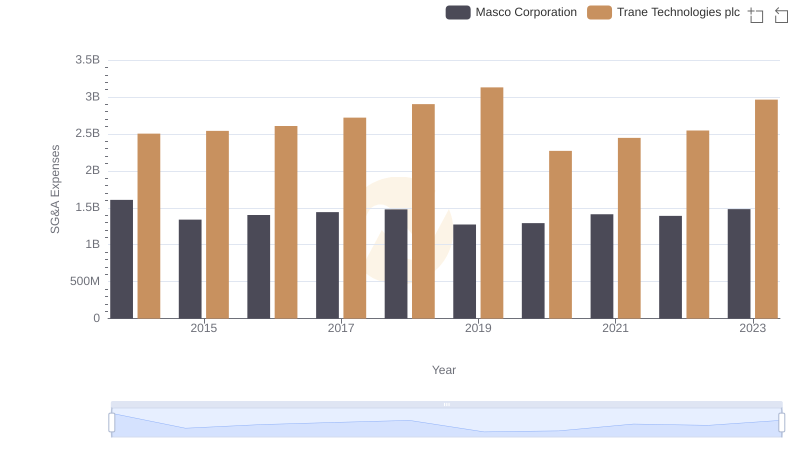Toggle Masco Corporation legend series
Viewport: 800px width, 461px height.
coord(511,12)
